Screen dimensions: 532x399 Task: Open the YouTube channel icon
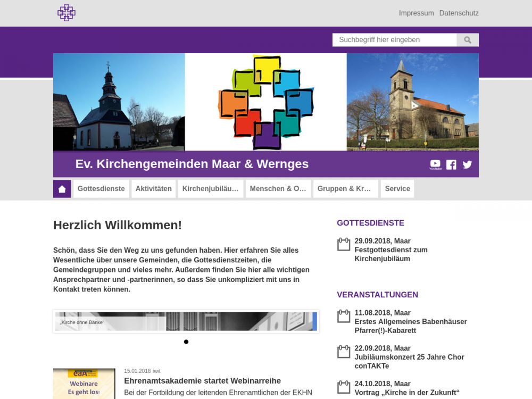[435, 164]
